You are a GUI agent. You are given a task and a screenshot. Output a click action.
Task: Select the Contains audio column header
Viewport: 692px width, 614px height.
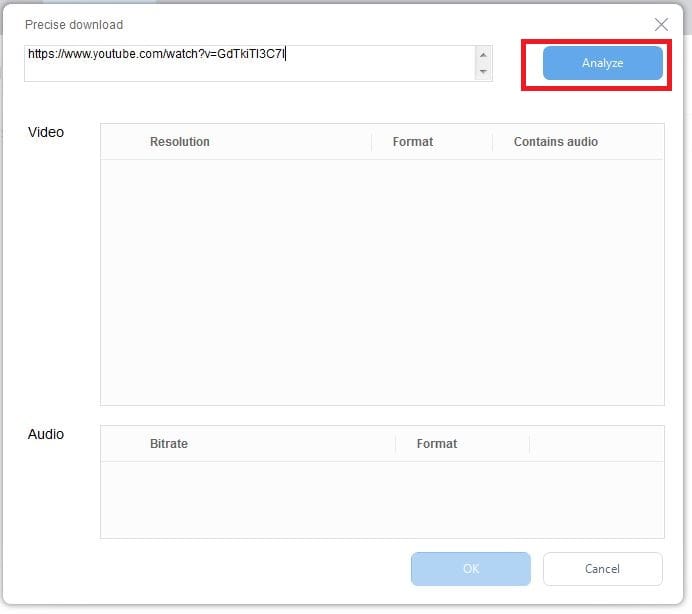555,142
